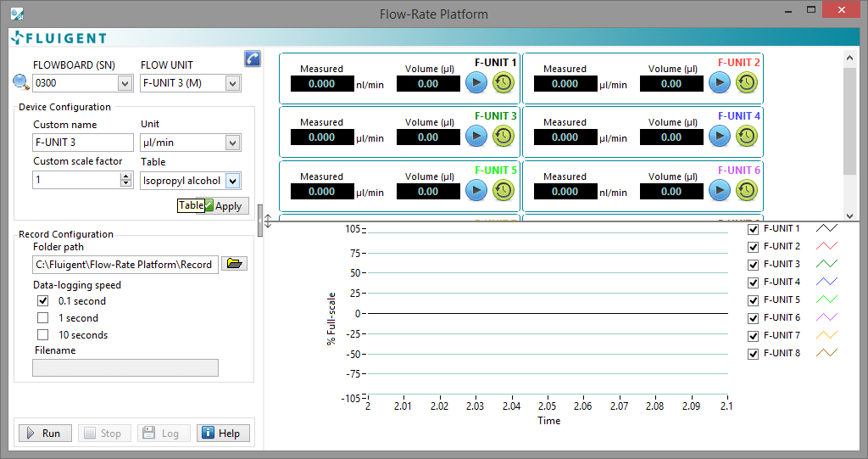This screenshot has height=459, width=868.
Task: Enable 0.1 second data-logging speed
Action: click(x=42, y=300)
